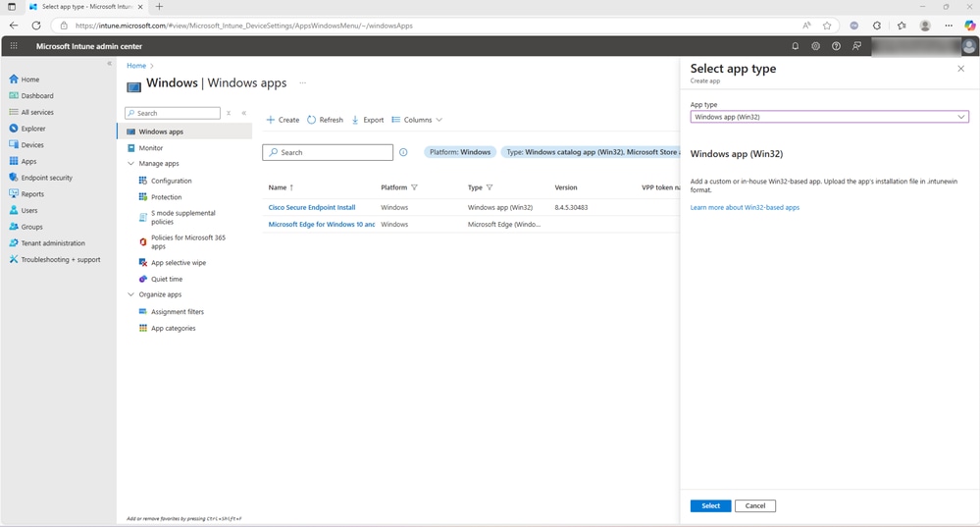Viewport: 980px width, 527px height.
Task: Collapse the resource menu double chevron
Action: 243,113
